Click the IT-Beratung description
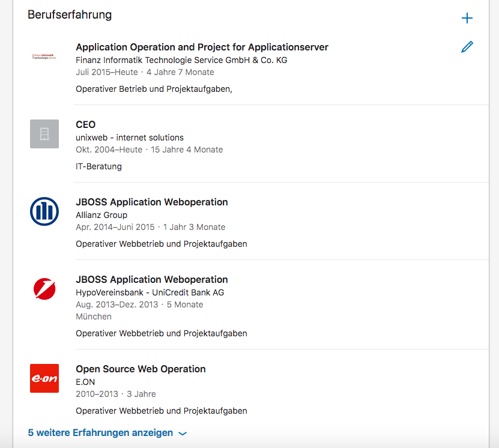This screenshot has width=499, height=448. pyautogui.click(x=98, y=166)
